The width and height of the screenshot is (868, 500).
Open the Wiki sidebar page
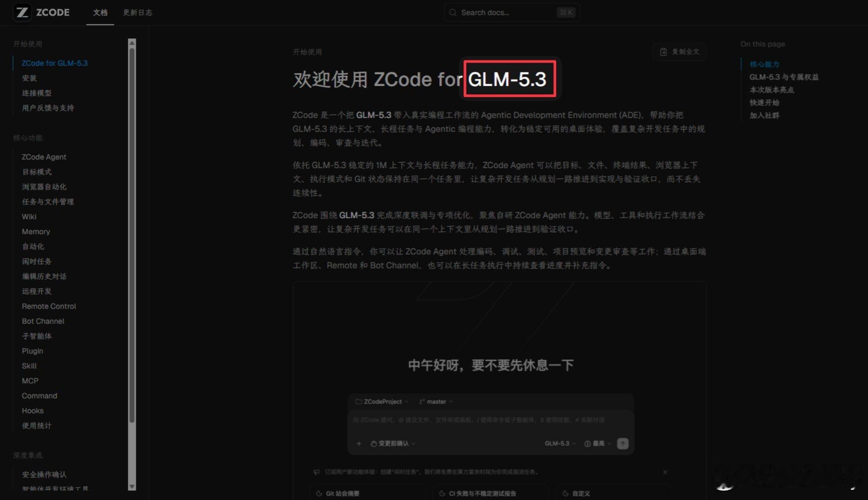point(29,216)
